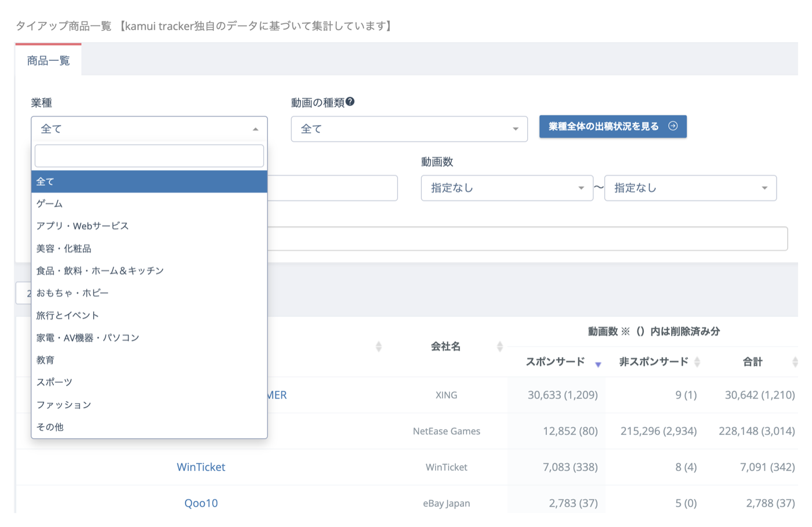The image size is (812, 527).
Task: Sort by 合計 column arrows
Action: coord(795,362)
